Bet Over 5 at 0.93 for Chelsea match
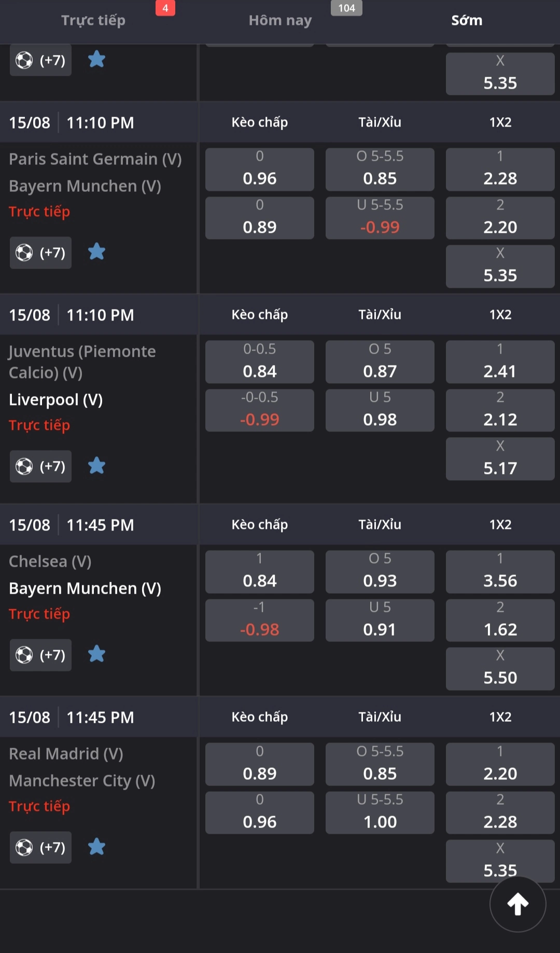This screenshot has width=560, height=953. click(380, 571)
